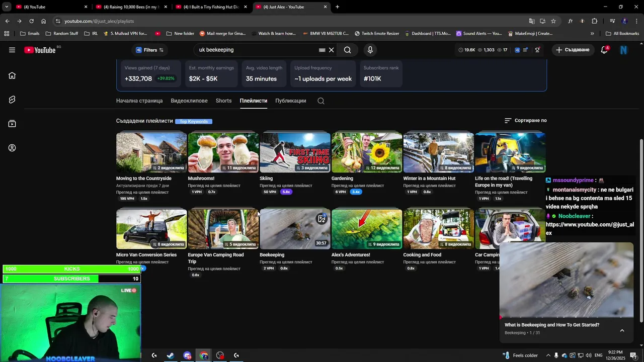The height and width of the screenshot is (362, 644).
Task: Switch to Raising 10,000 Bees browser tab
Action: pos(131,7)
